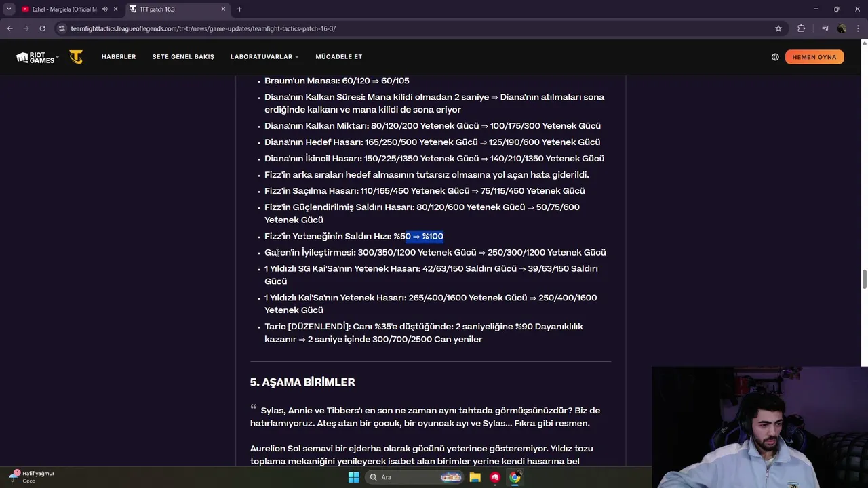This screenshot has height=488, width=868.
Task: Click Diana'nın Hedef Hasarı line
Action: [x=432, y=142]
